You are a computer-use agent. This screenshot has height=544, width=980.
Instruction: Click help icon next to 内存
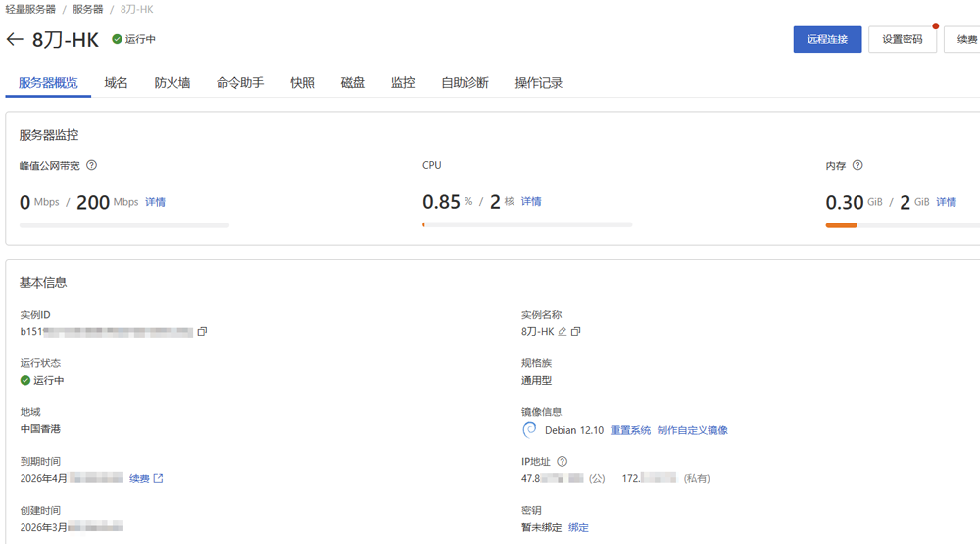pos(857,166)
